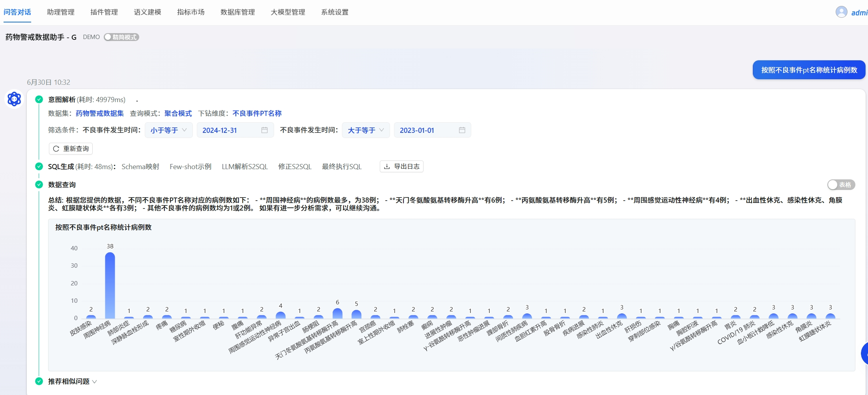Expand the 推荐相似问题 section

pyautogui.click(x=73, y=381)
